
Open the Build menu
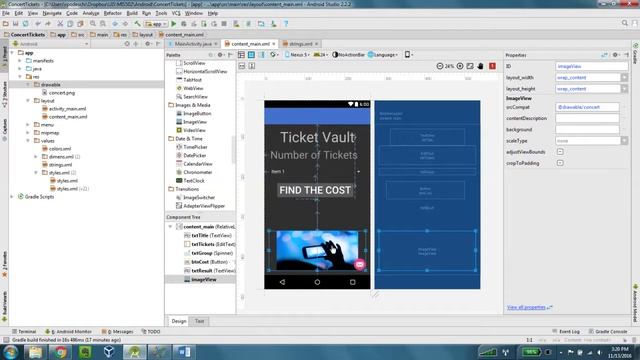click(132, 13)
